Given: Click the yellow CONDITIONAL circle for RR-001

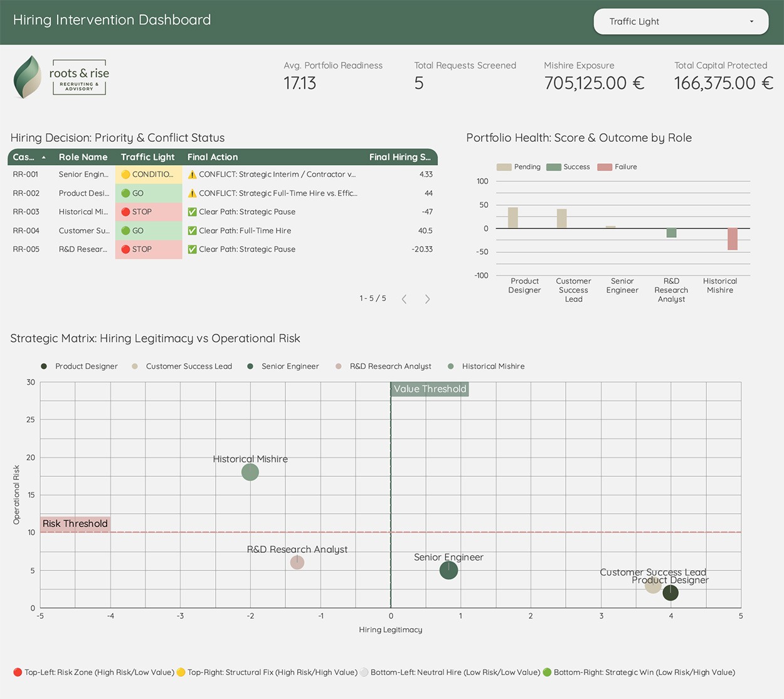Looking at the screenshot, I should pos(125,174).
